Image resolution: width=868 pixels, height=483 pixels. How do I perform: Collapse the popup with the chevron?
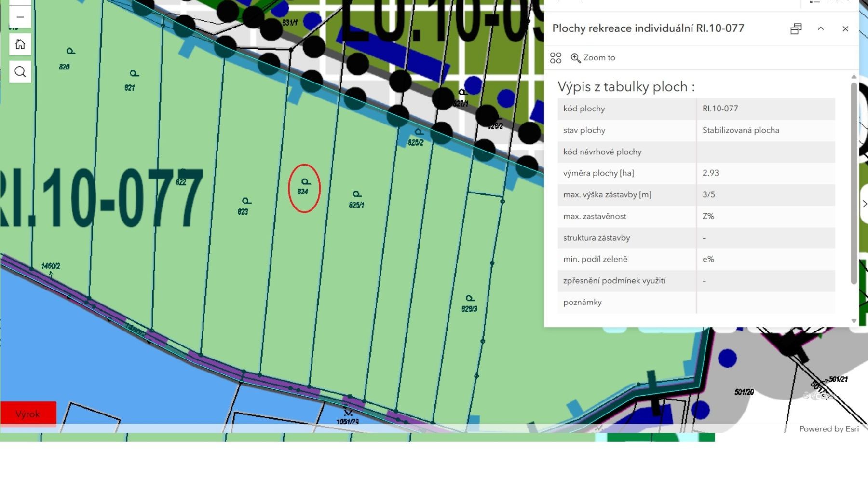pos(821,29)
